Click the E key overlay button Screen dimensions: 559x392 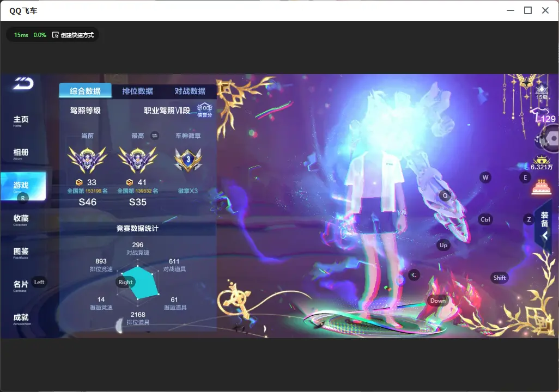pos(525,177)
